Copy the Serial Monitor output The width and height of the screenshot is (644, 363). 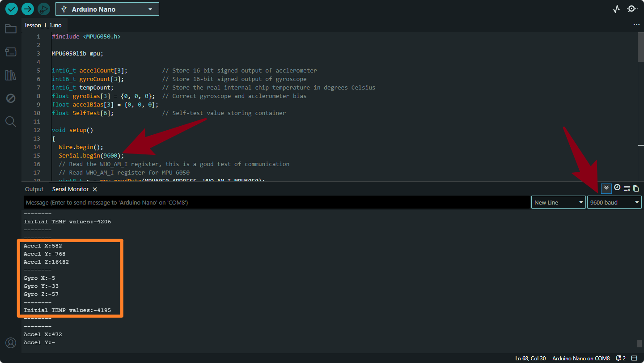coord(636,188)
